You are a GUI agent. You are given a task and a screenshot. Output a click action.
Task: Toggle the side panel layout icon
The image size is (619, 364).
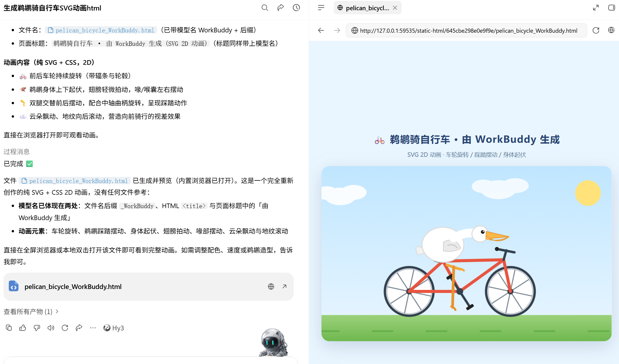tap(611, 8)
